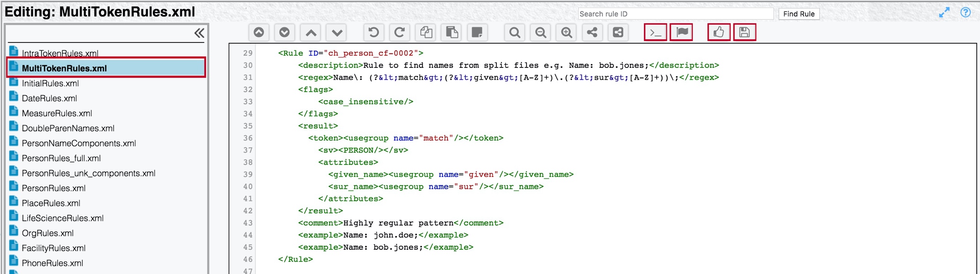Image resolution: width=980 pixels, height=274 pixels.
Task: Focus the Search rule ID field
Action: coord(675,14)
